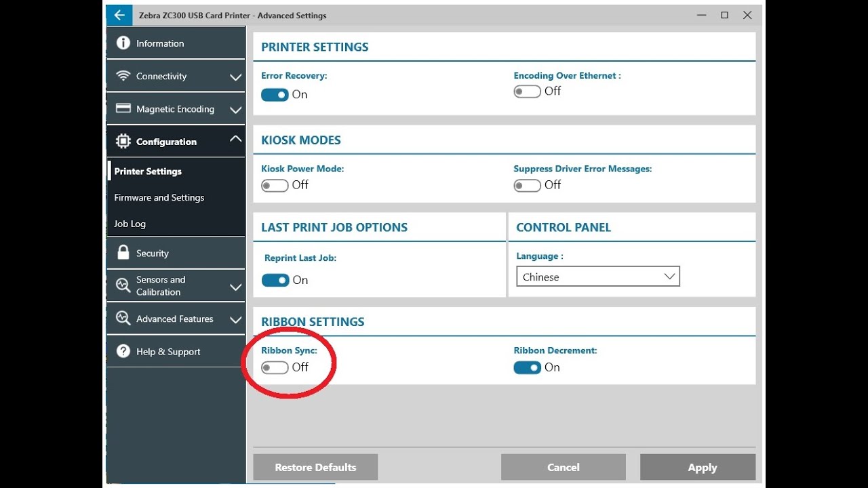This screenshot has width=868, height=488.
Task: Open the Language dropdown showing Chinese
Action: click(x=597, y=277)
